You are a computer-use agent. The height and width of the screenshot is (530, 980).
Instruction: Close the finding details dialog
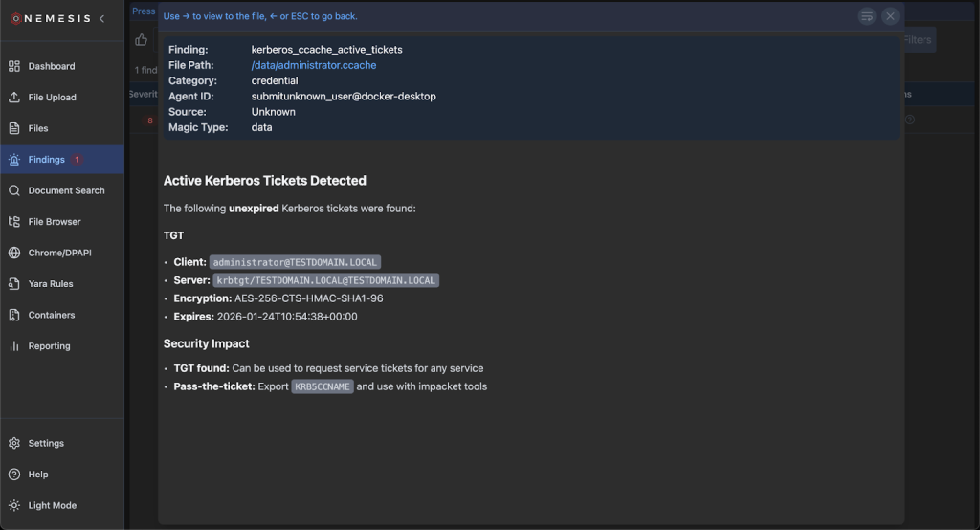click(x=890, y=16)
